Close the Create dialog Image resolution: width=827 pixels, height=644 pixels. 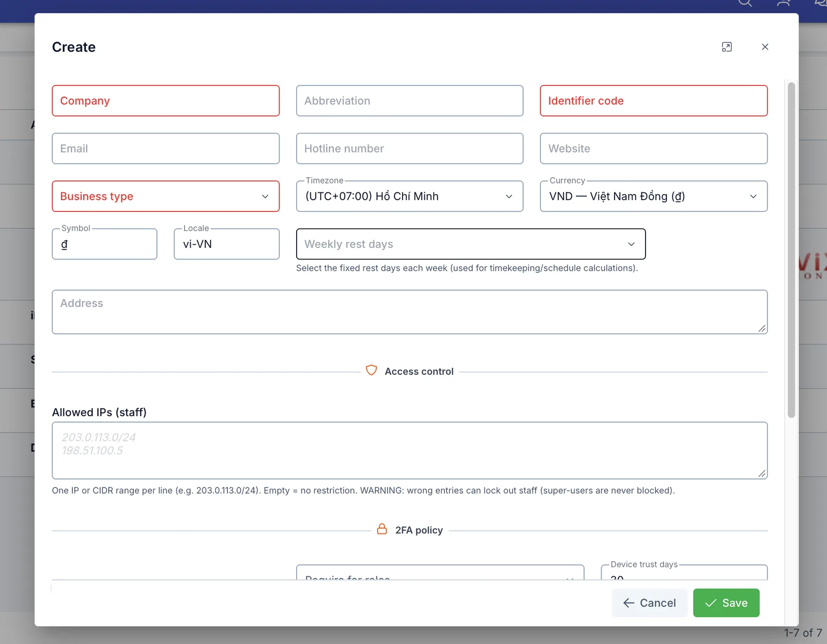pos(765,47)
